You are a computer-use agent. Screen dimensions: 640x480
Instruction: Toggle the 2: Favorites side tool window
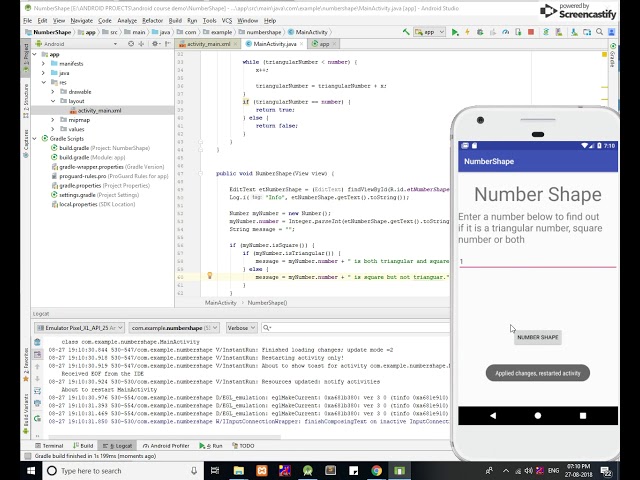pos(26,364)
